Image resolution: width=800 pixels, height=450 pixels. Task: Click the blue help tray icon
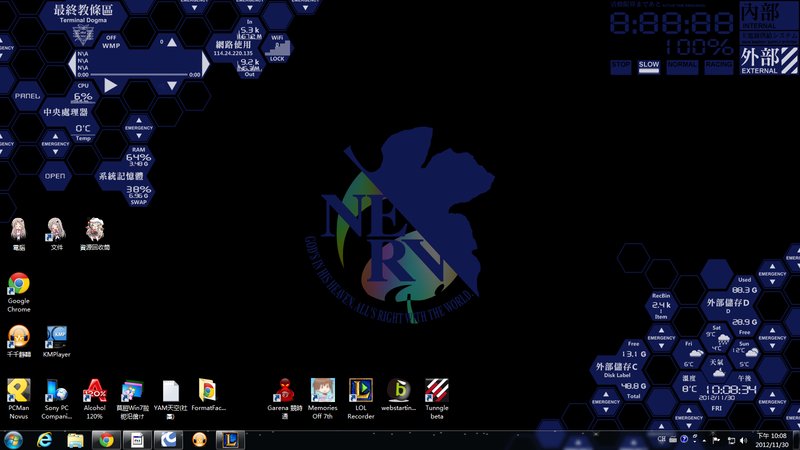[x=684, y=439]
